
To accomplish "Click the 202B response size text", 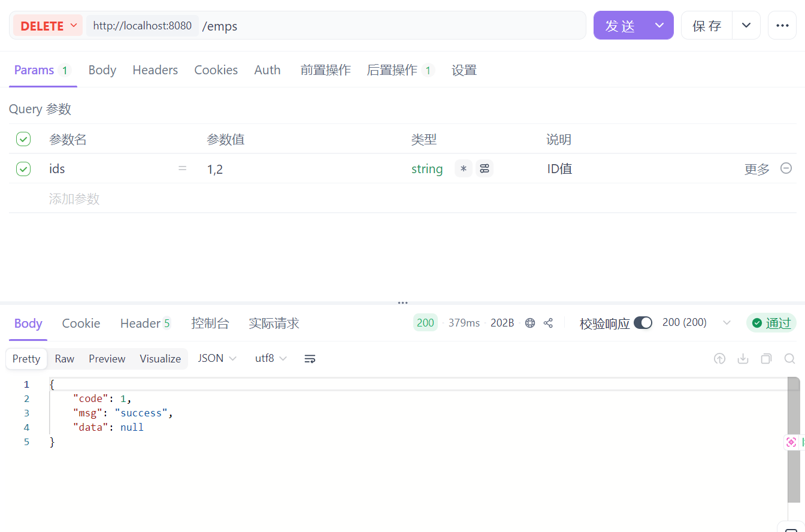I will [502, 323].
